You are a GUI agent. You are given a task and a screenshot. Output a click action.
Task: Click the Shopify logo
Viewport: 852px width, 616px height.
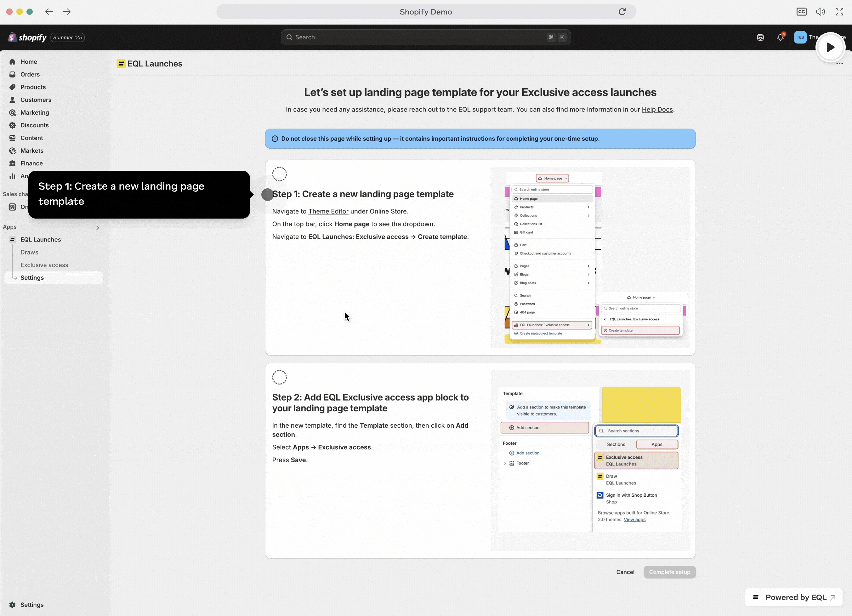pos(27,37)
